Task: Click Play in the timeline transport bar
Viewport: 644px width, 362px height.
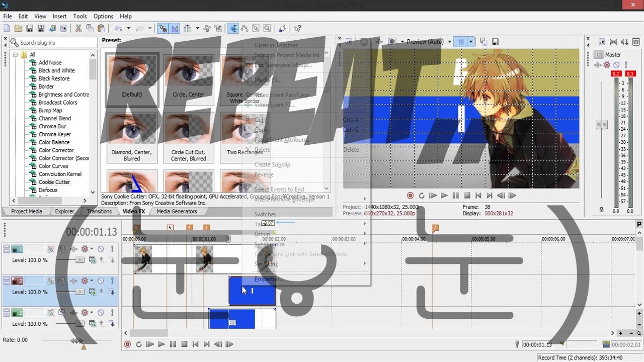Action: pyautogui.click(x=162, y=344)
